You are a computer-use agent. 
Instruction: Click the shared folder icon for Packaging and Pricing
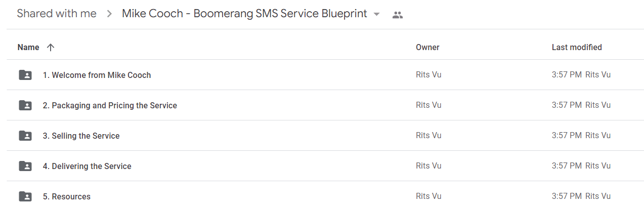point(25,105)
